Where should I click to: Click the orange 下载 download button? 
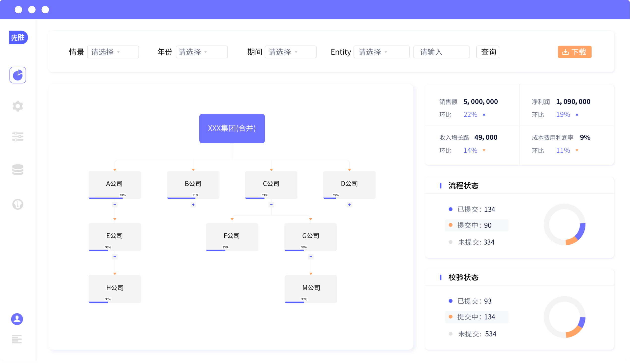click(x=574, y=52)
